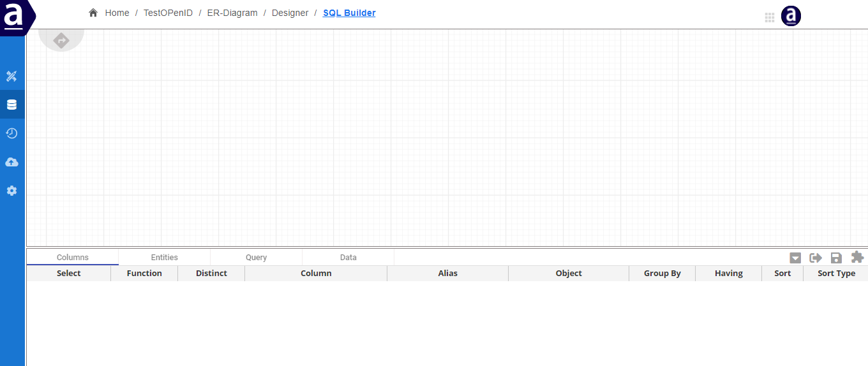This screenshot has width=868, height=366.
Task: Open the ER-Diagram breadcrumb link
Action: pos(232,13)
